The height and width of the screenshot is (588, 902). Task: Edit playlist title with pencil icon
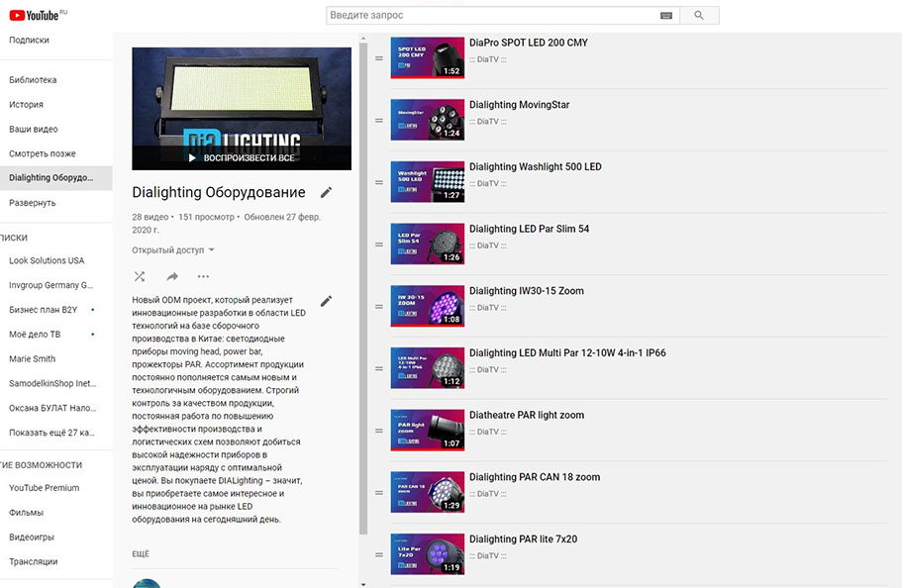(326, 192)
